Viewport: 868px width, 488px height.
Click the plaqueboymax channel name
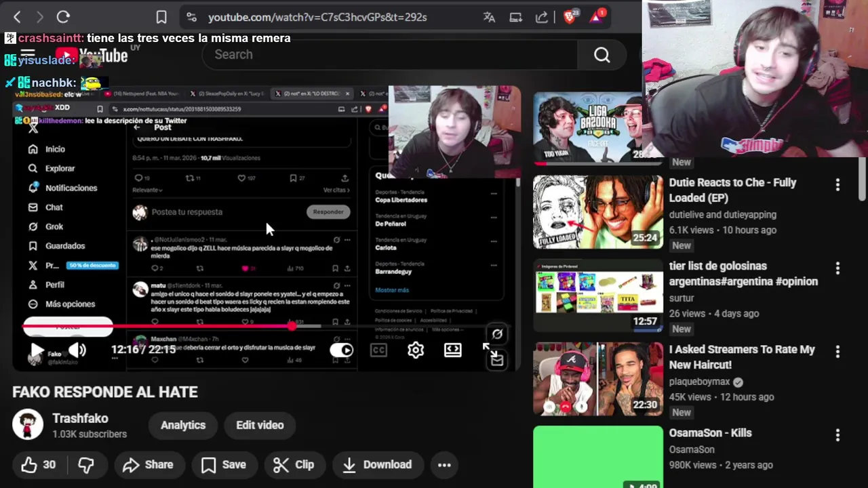[701, 382]
